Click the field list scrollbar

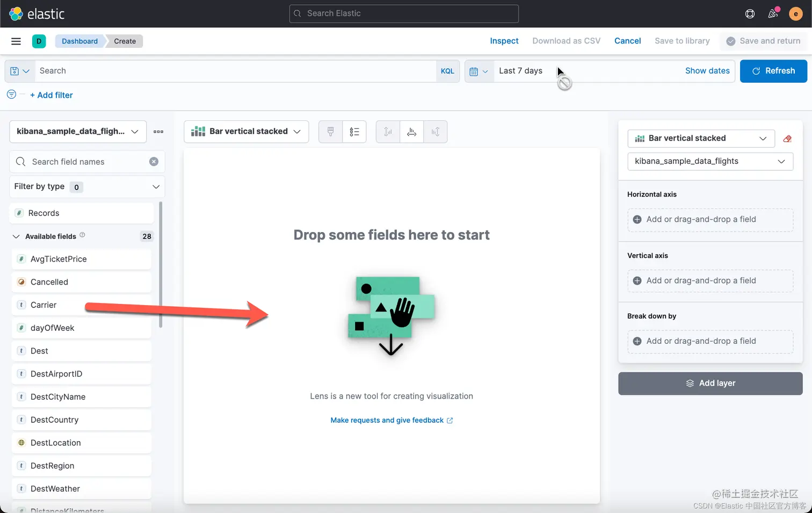pyautogui.click(x=161, y=264)
